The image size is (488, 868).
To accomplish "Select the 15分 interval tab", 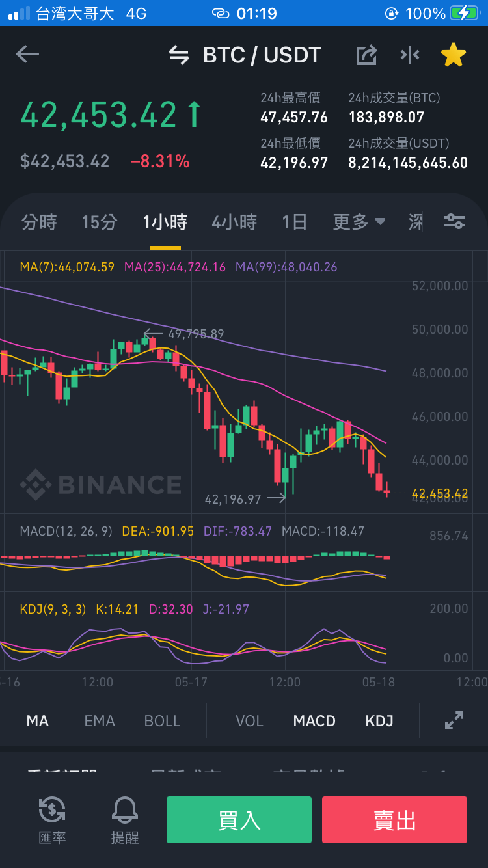I will (x=100, y=222).
